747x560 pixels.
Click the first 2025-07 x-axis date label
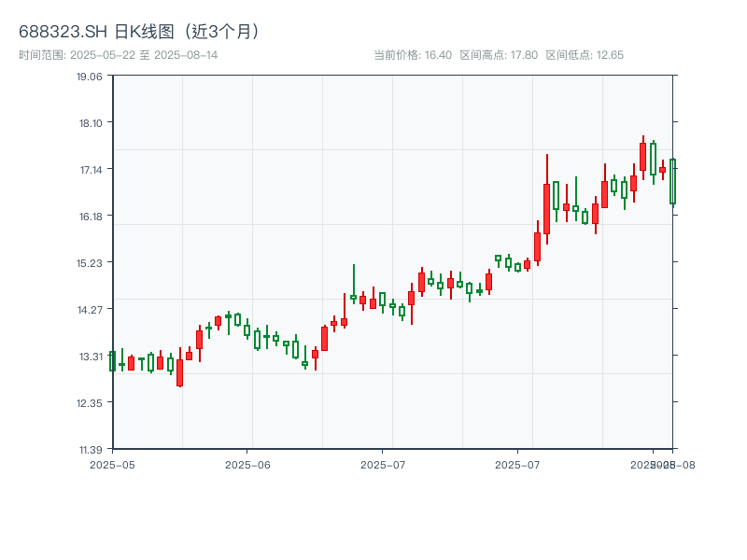383,464
